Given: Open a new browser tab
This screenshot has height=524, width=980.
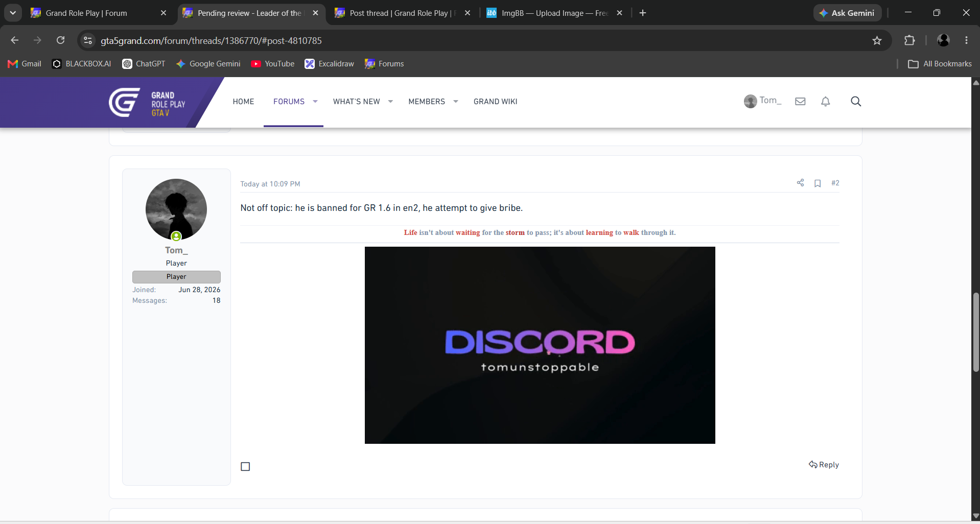Looking at the screenshot, I should click(643, 13).
